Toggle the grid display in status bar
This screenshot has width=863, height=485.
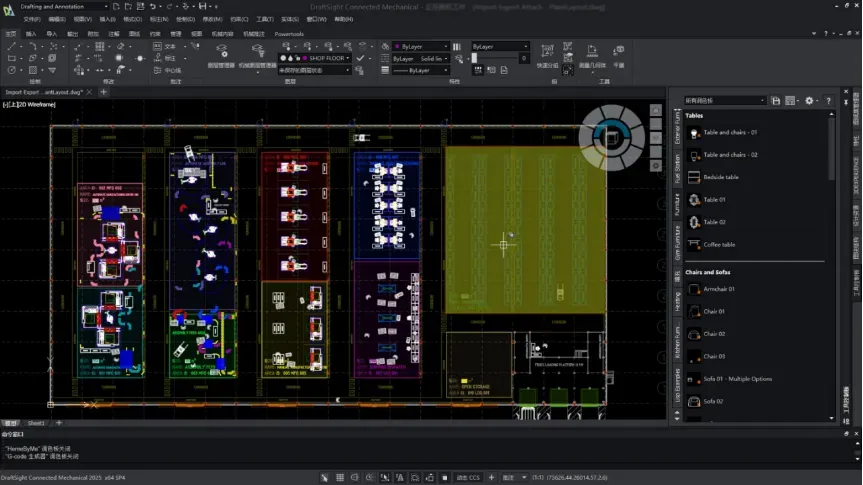[x=342, y=478]
